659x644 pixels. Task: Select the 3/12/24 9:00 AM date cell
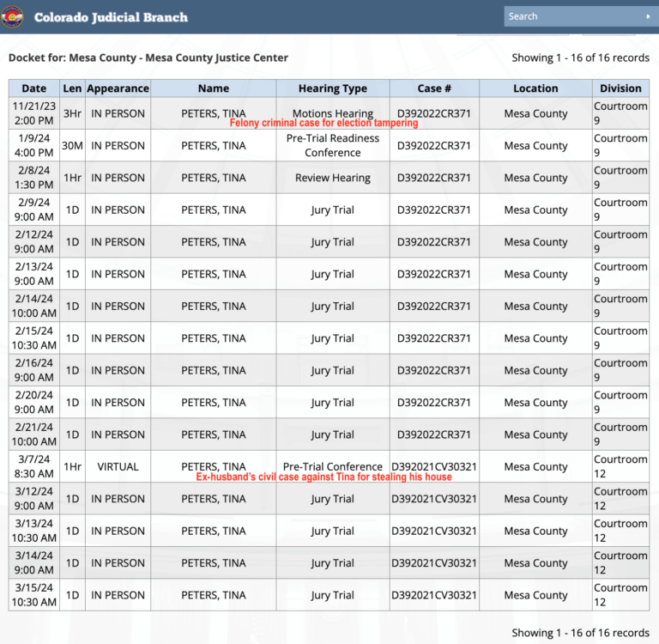coord(34,499)
